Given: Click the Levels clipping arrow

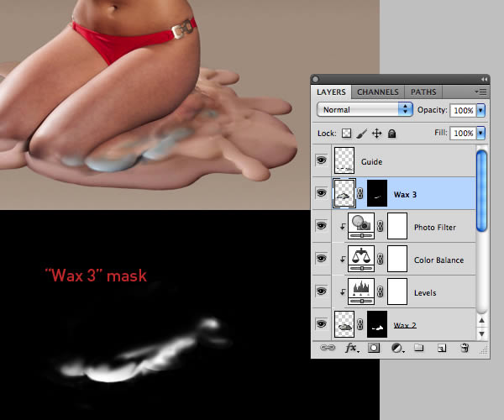Looking at the screenshot, I should click(x=343, y=292).
